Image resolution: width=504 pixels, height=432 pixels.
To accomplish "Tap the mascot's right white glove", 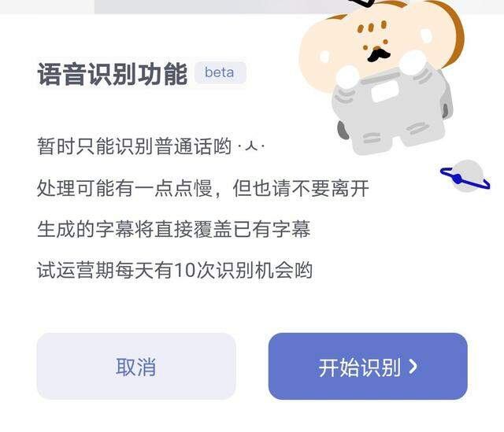I will click(413, 61).
